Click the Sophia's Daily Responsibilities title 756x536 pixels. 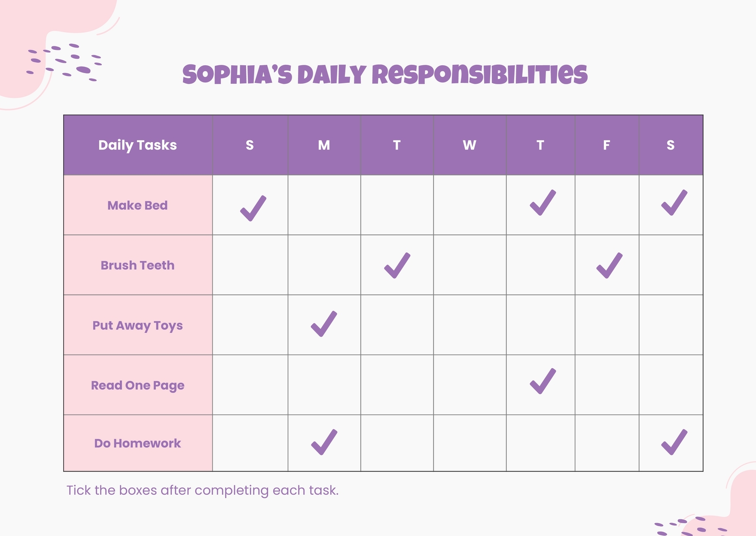pyautogui.click(x=384, y=75)
